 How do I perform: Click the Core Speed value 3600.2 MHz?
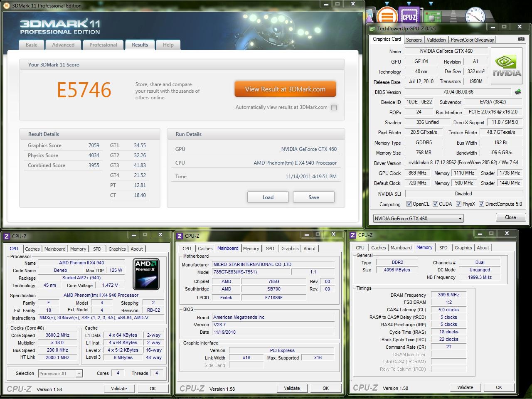pos(57,335)
